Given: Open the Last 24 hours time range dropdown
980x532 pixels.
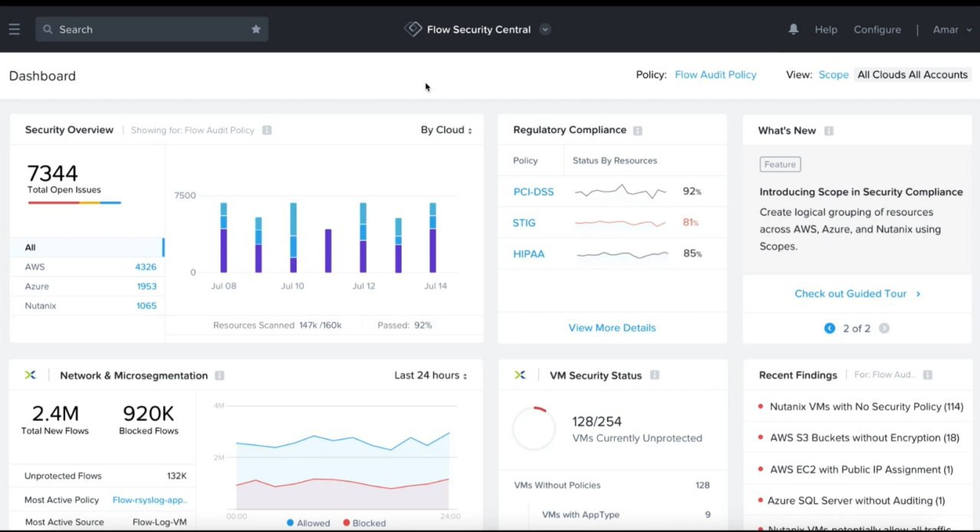Looking at the screenshot, I should pos(430,375).
